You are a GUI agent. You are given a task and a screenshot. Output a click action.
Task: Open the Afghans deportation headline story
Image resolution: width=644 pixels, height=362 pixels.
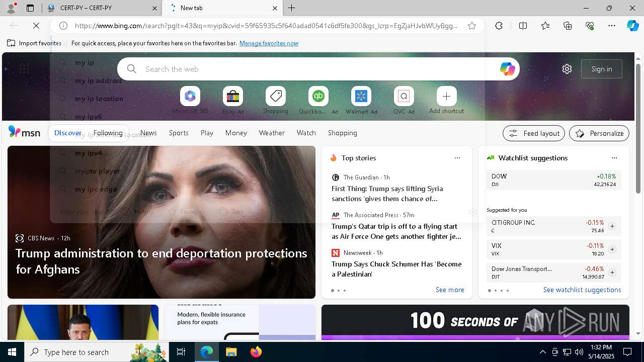pos(162,261)
